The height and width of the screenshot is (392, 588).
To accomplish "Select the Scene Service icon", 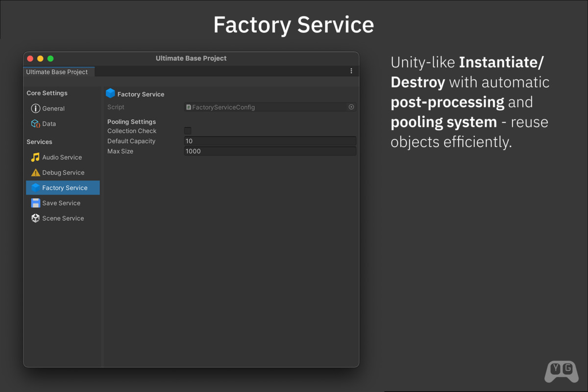I will [x=35, y=218].
